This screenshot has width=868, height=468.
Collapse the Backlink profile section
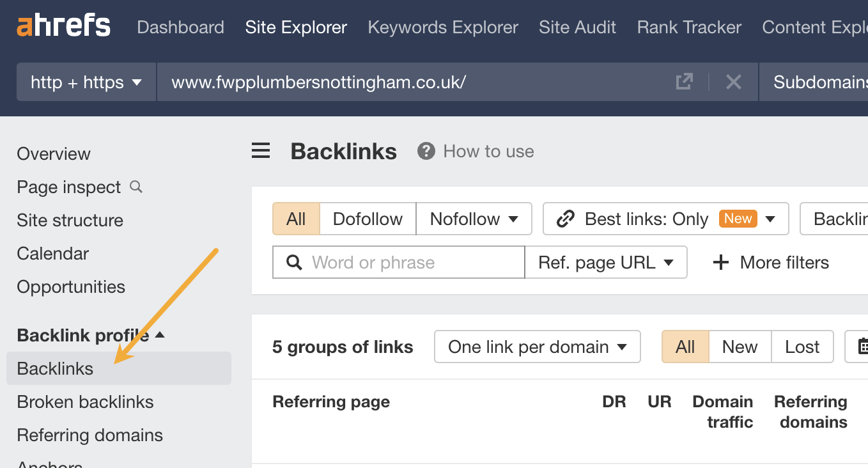tap(160, 334)
